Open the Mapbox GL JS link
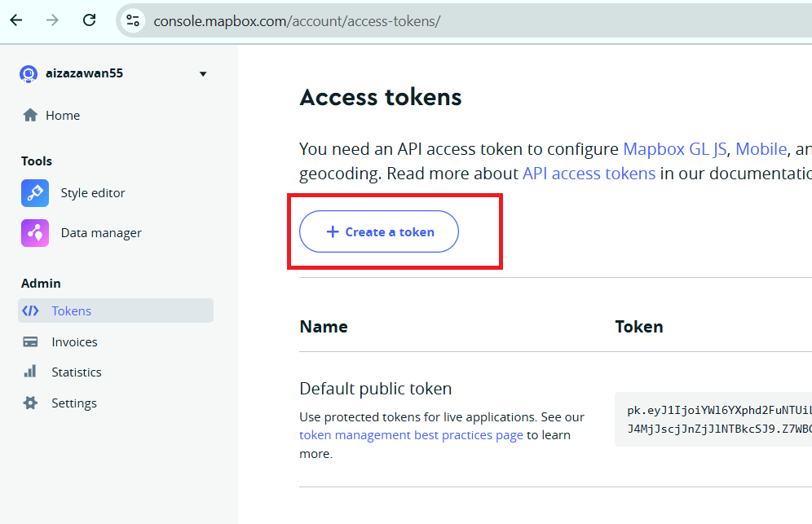 (x=674, y=149)
